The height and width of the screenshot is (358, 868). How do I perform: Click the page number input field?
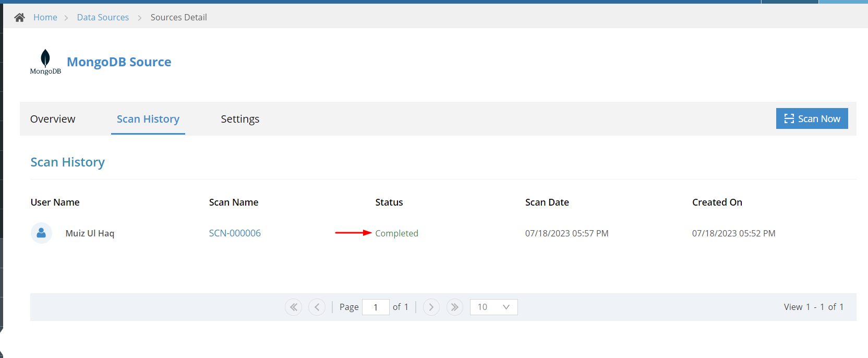click(x=376, y=307)
